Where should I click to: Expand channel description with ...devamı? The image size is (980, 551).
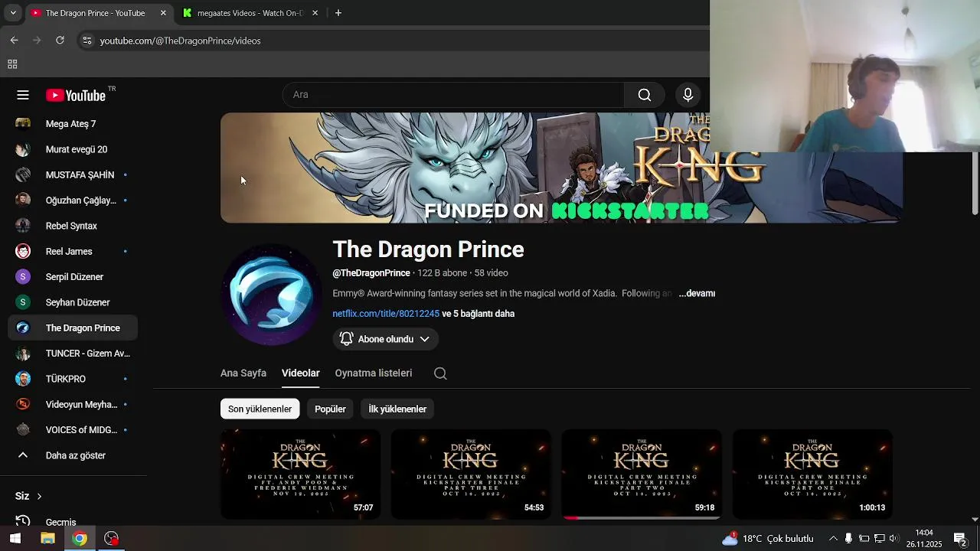point(696,293)
